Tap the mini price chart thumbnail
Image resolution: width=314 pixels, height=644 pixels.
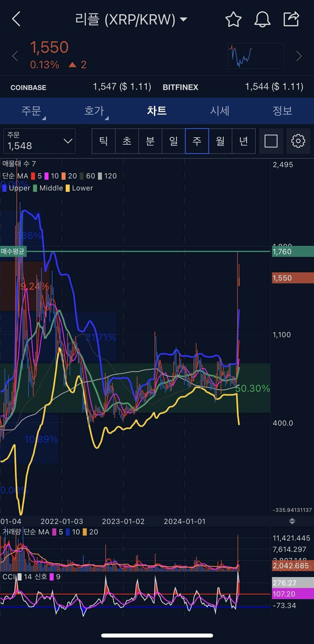(256, 56)
